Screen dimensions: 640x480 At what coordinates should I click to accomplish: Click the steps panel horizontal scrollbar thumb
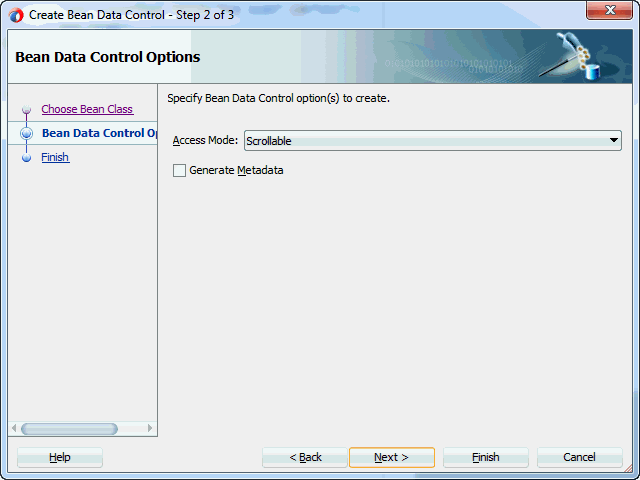pos(69,429)
